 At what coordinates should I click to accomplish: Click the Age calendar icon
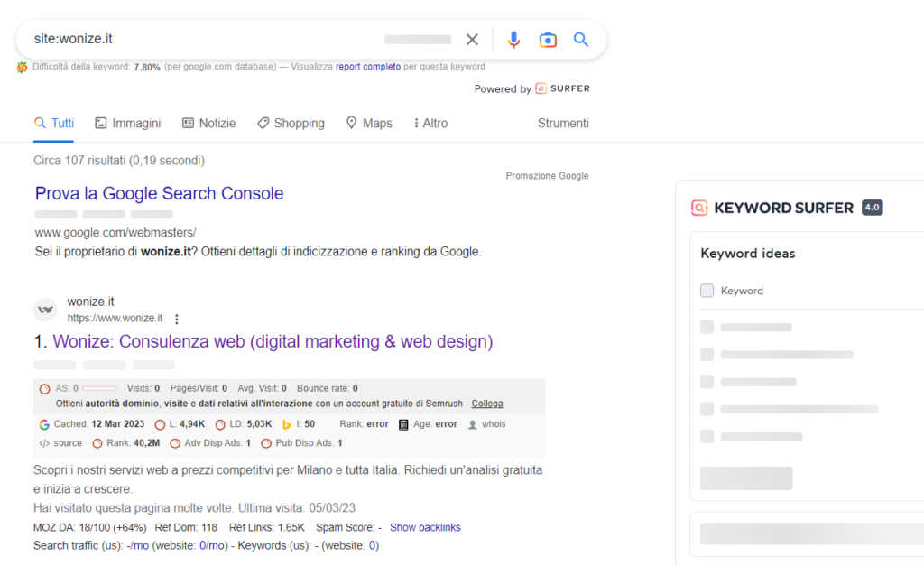coord(403,424)
